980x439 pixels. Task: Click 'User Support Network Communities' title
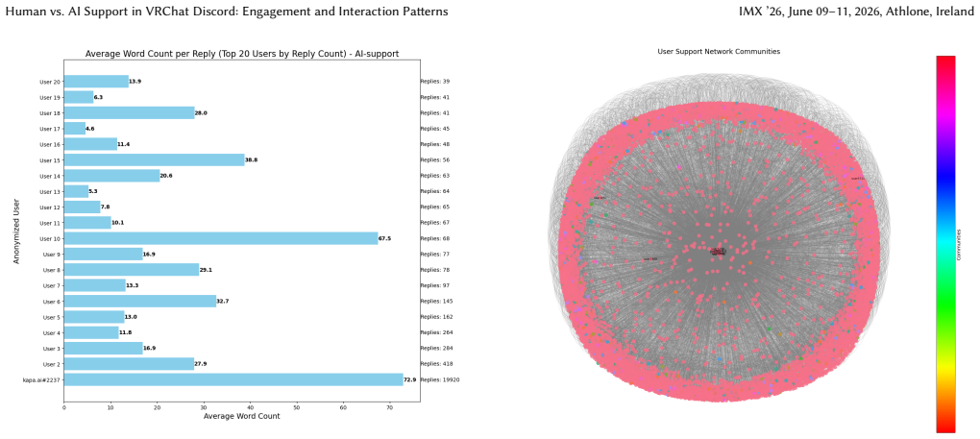pos(719,52)
